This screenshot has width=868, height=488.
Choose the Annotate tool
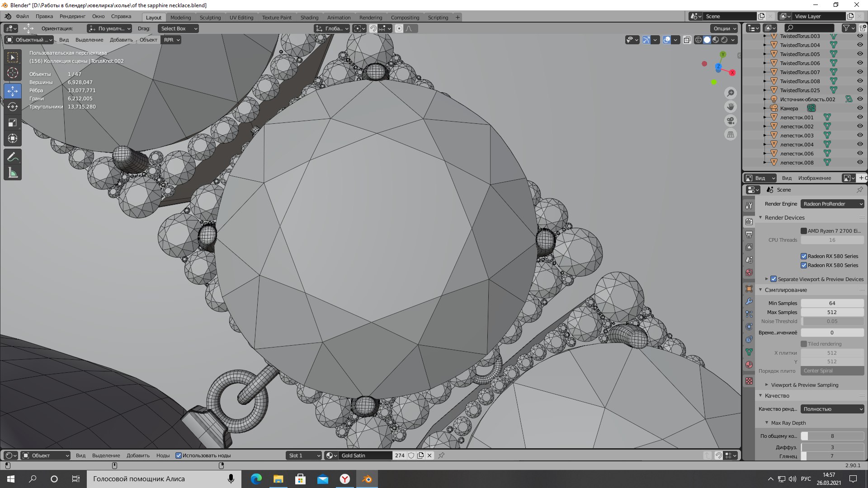pyautogui.click(x=13, y=157)
